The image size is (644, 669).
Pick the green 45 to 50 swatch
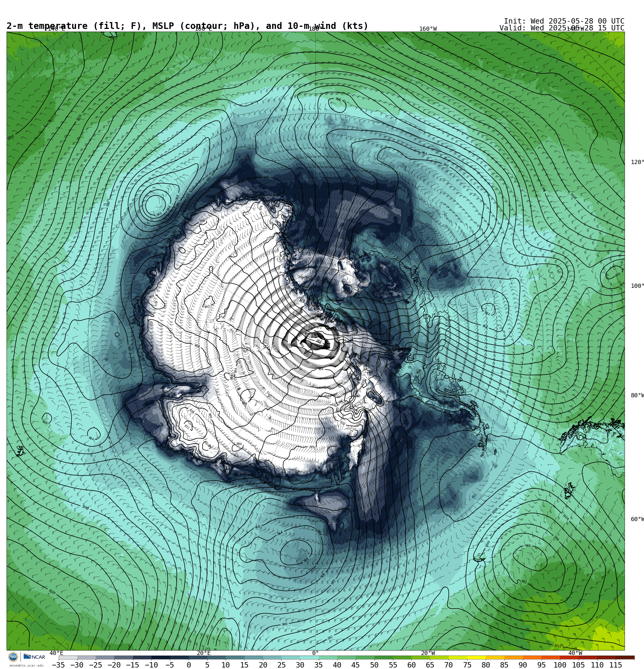point(365,657)
